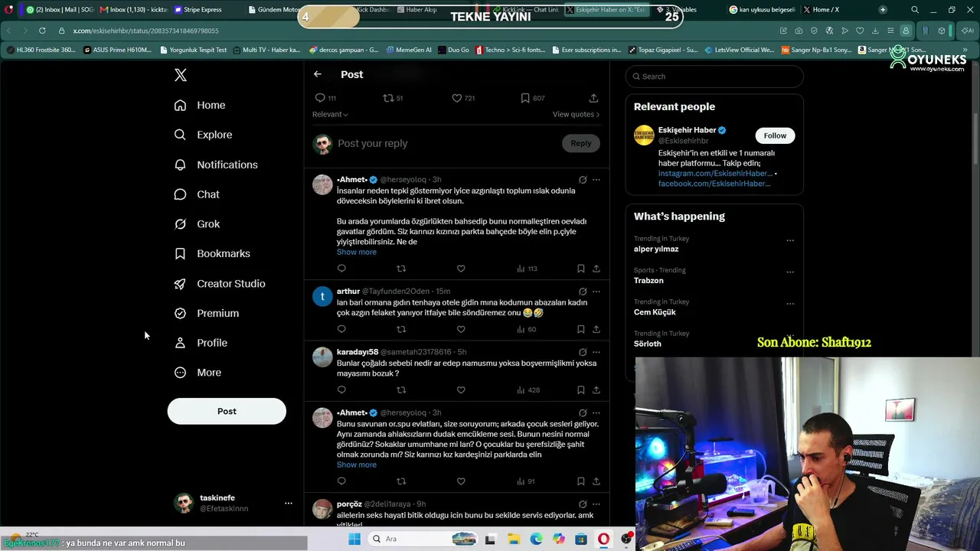The image size is (980, 551).
Task: Open Notifications in the sidebar
Action: (x=216, y=165)
